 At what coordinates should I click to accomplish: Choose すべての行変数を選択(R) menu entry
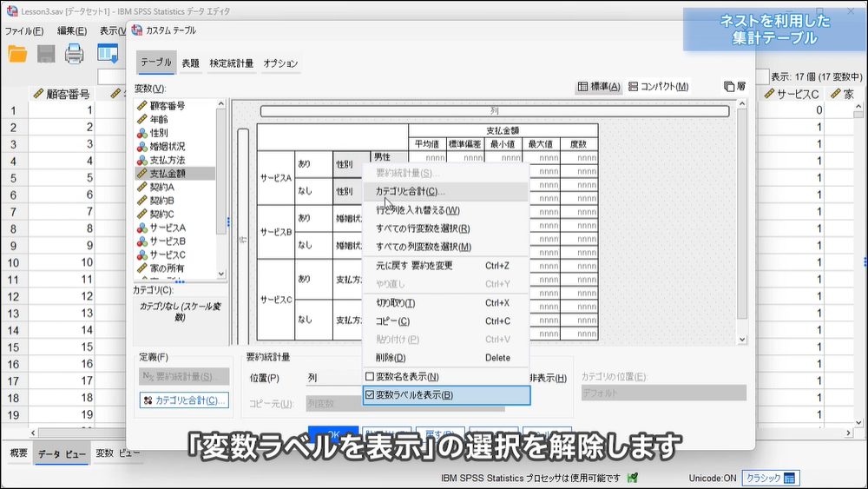(x=445, y=228)
